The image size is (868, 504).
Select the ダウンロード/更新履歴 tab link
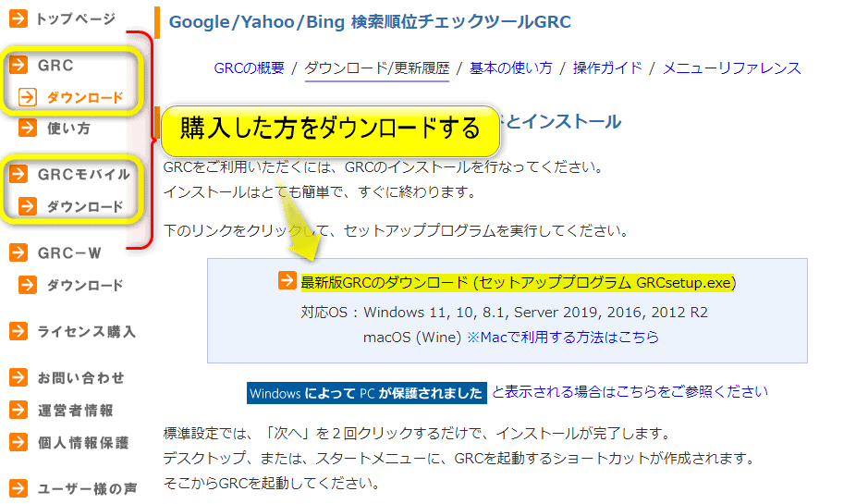coord(377,68)
